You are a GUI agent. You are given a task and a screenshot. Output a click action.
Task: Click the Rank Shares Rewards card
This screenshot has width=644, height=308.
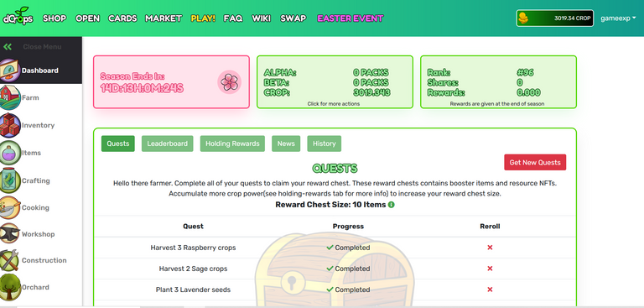click(x=498, y=82)
